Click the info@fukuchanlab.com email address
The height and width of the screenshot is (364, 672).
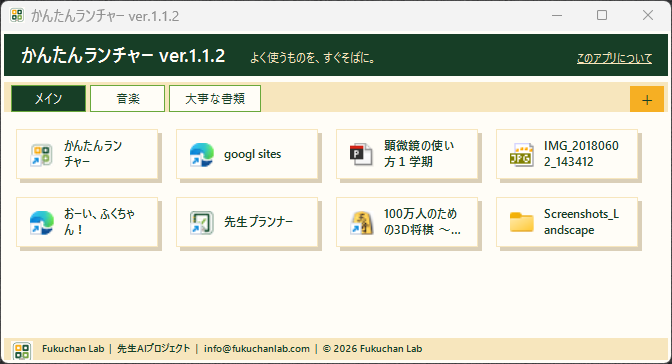(256, 349)
